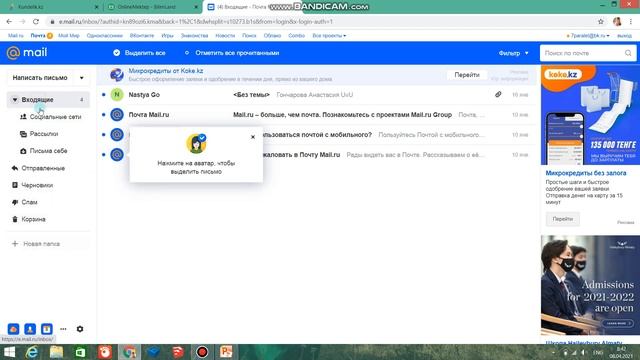Toggle unread dot on Почта Mail.ru email
640x360 pixels.
pos(104,115)
